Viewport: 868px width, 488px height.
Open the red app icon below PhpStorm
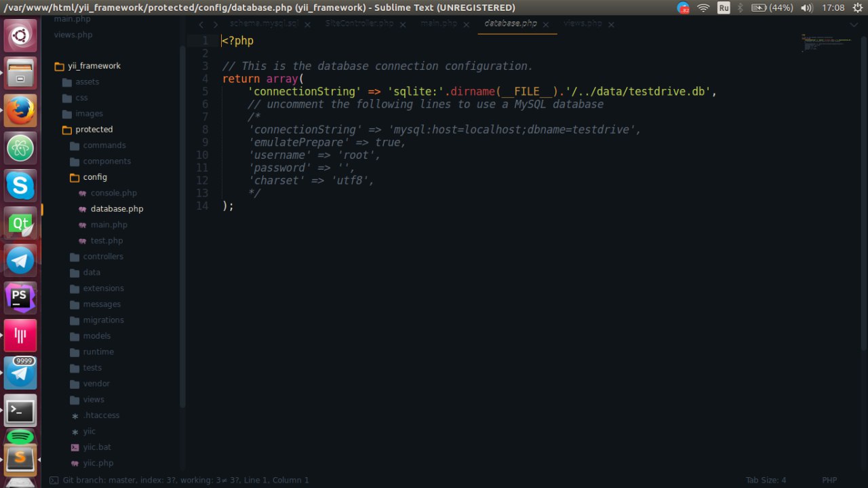20,335
